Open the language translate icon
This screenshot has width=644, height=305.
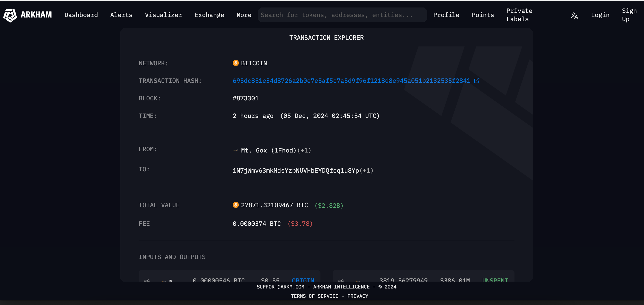[574, 15]
